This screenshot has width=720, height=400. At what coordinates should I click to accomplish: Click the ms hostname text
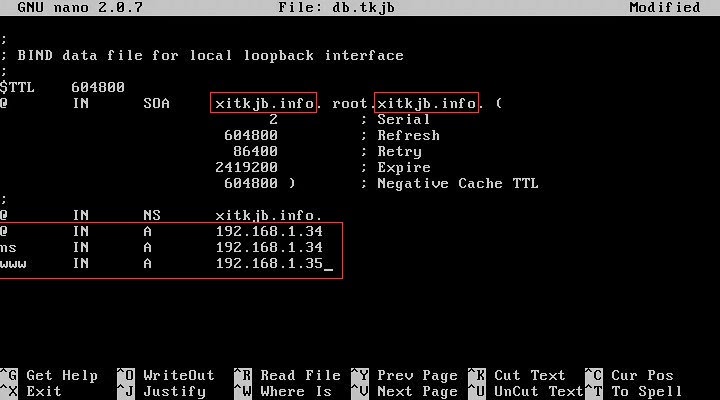pos(8,248)
